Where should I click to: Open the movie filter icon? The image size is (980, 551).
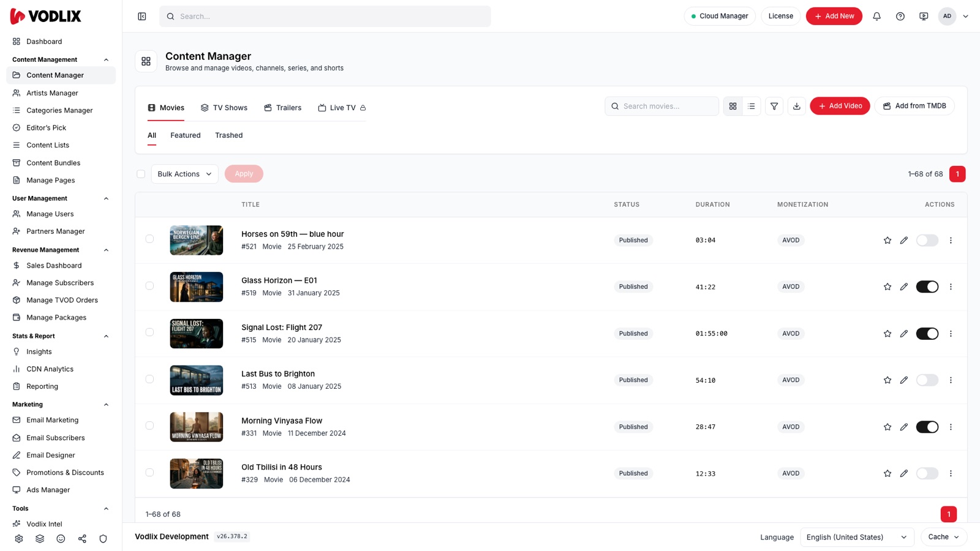[x=774, y=107]
